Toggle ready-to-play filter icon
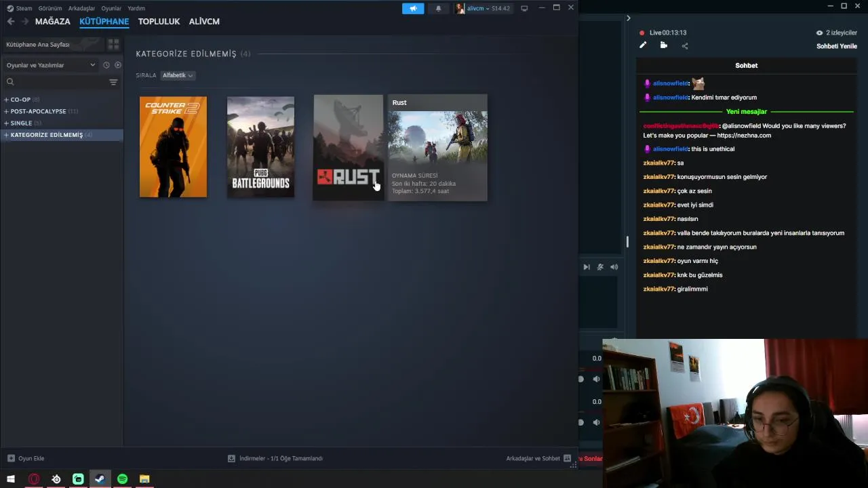Image resolution: width=868 pixels, height=488 pixels. click(118, 65)
